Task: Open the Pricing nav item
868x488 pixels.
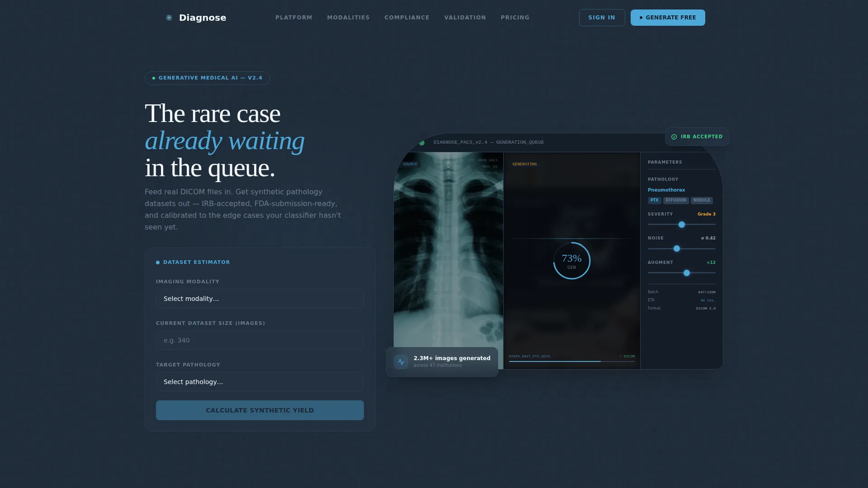Action: coord(515,18)
